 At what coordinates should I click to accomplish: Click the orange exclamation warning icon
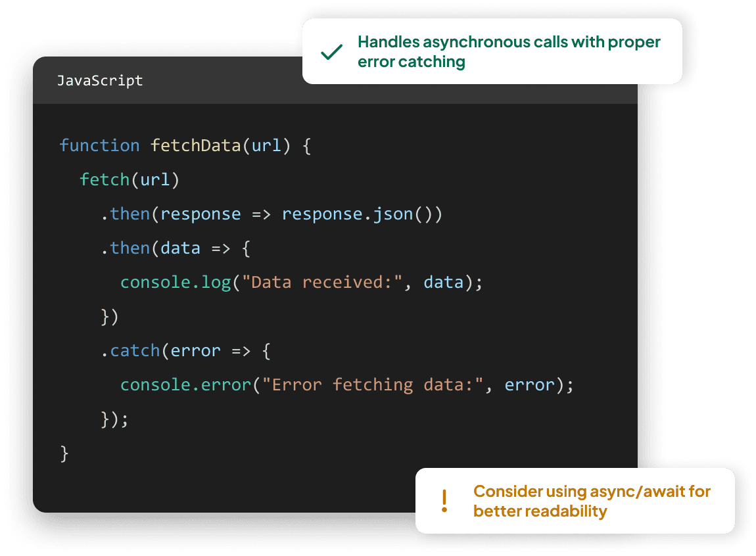tap(444, 501)
